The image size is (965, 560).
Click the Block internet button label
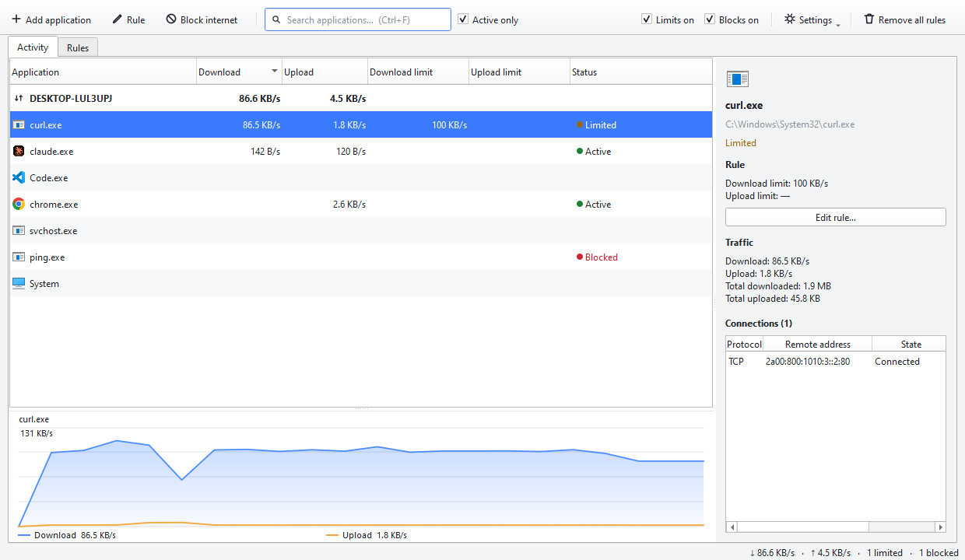point(209,20)
